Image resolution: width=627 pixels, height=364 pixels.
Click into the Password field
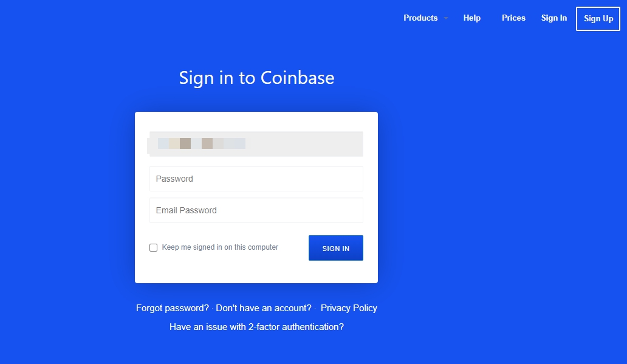256,179
